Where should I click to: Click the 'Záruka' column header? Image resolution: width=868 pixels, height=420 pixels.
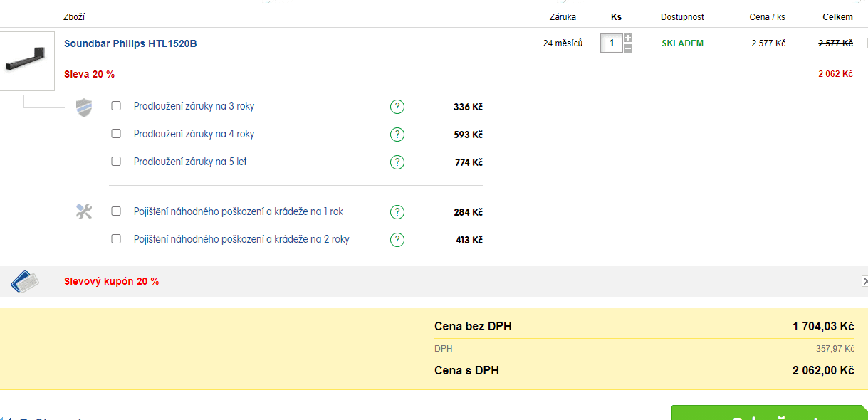563,17
